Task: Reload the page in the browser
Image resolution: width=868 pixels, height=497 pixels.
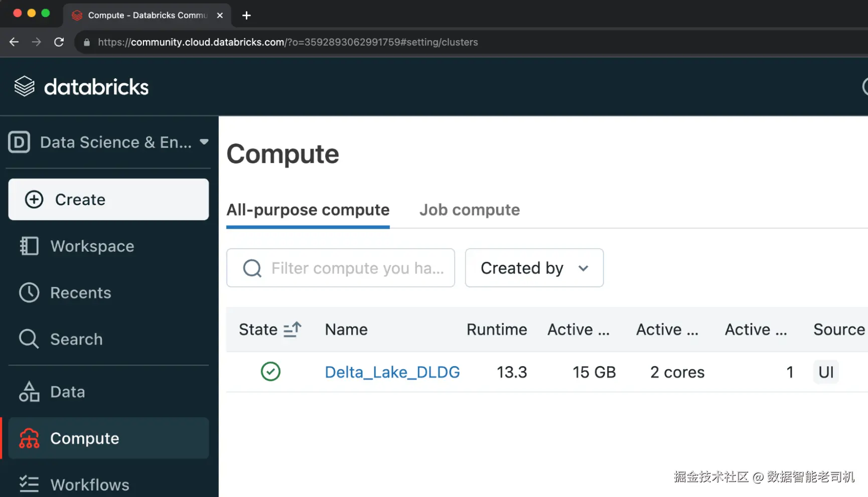Action: point(59,42)
